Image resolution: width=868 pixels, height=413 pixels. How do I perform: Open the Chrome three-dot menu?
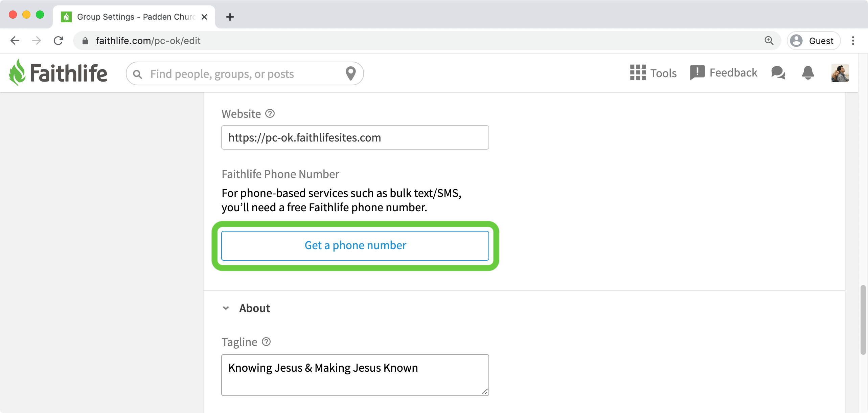(853, 41)
